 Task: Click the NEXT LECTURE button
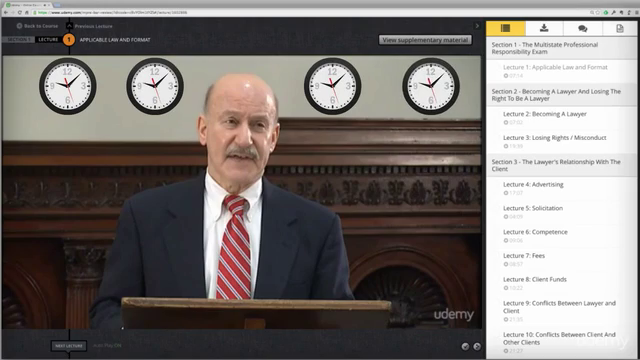click(x=69, y=346)
